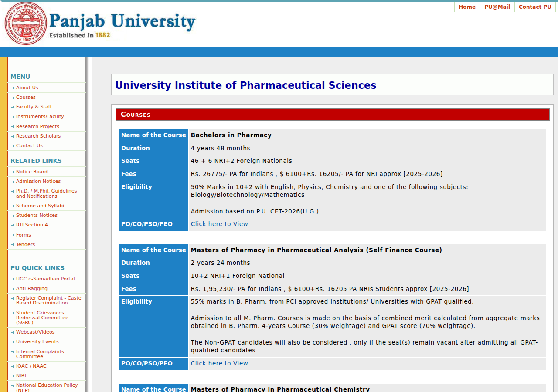The image size is (558, 392).
Task: Click here to View for Pharmaceutical Analysis course
Action: (x=219, y=363)
